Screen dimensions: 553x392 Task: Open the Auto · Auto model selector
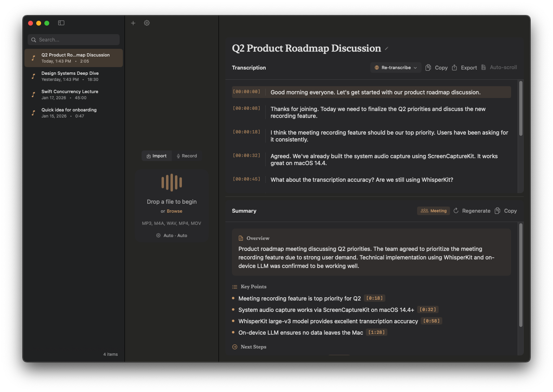pyautogui.click(x=171, y=235)
